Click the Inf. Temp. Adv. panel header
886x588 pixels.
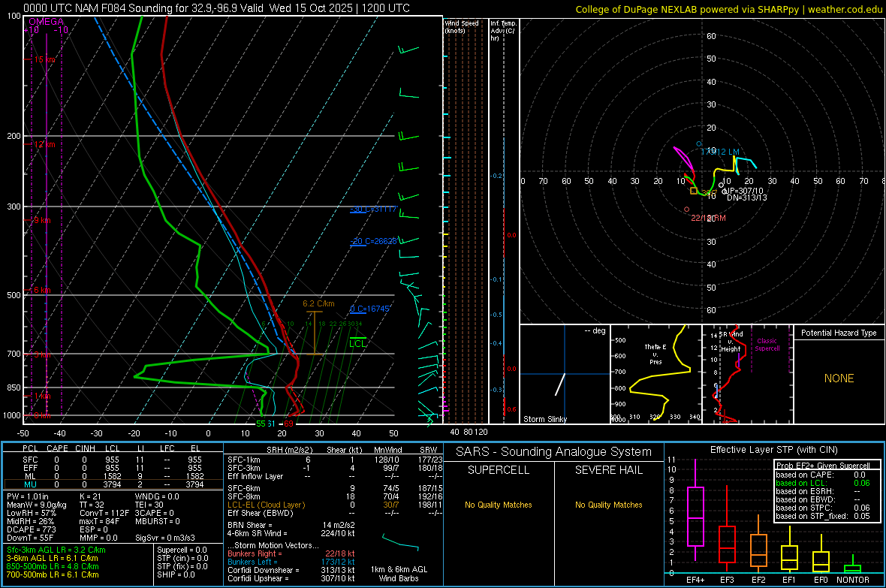point(502,30)
